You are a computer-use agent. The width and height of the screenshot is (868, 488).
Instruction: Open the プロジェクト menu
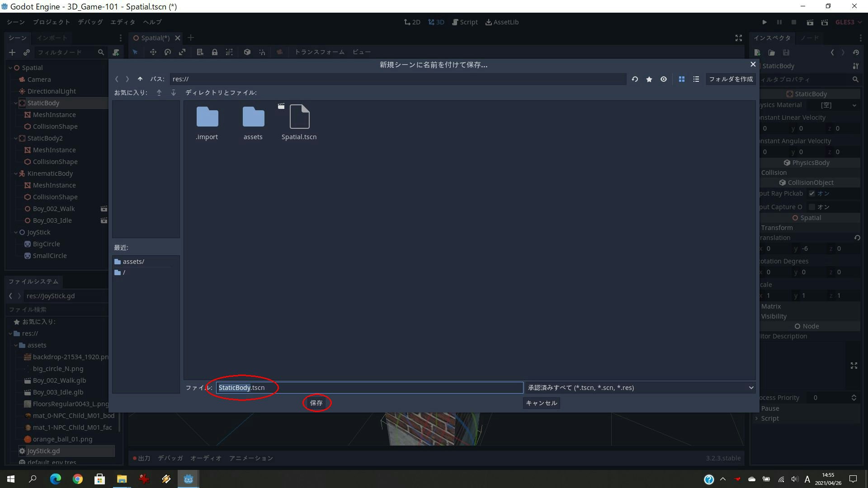51,22
